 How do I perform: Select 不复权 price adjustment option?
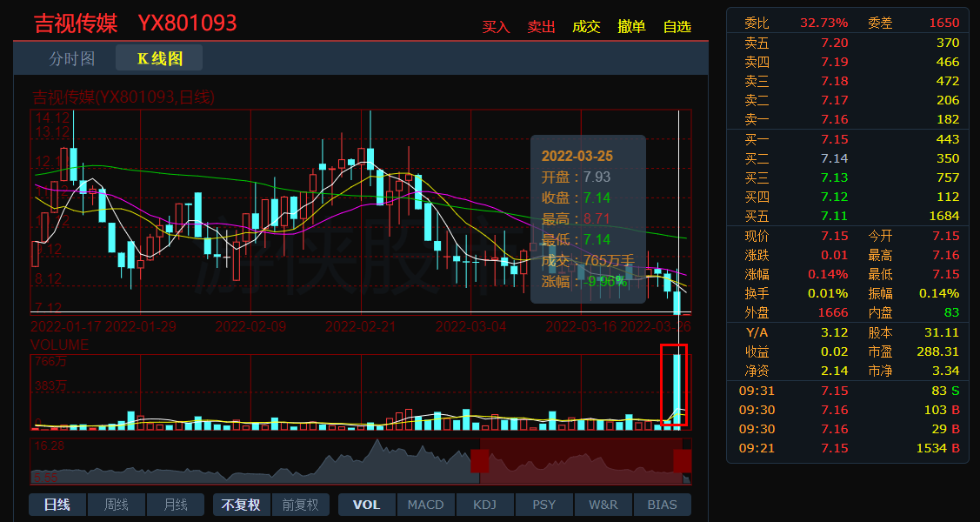tap(241, 505)
